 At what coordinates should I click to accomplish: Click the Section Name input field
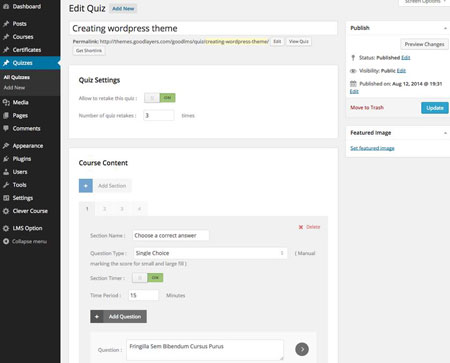tap(171, 235)
